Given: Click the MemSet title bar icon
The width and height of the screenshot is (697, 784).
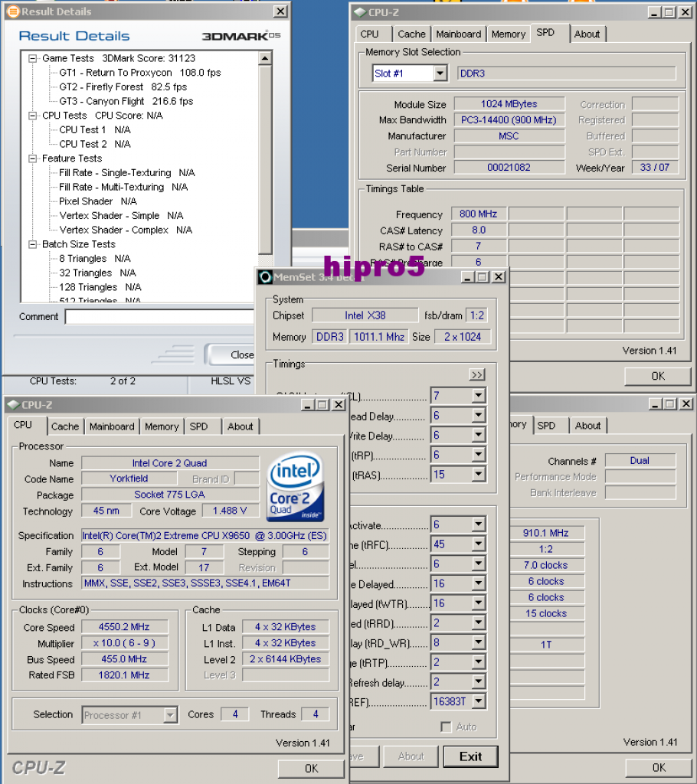Looking at the screenshot, I should [266, 277].
